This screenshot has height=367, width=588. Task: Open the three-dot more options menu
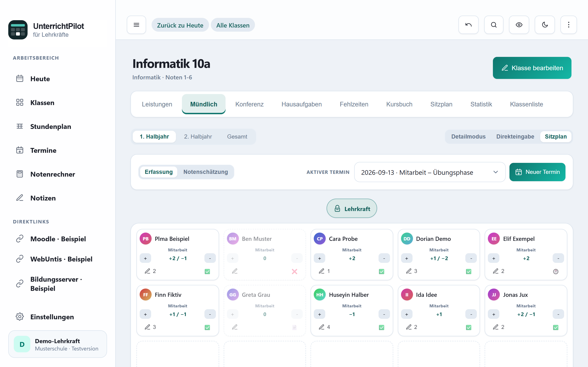[x=568, y=25]
